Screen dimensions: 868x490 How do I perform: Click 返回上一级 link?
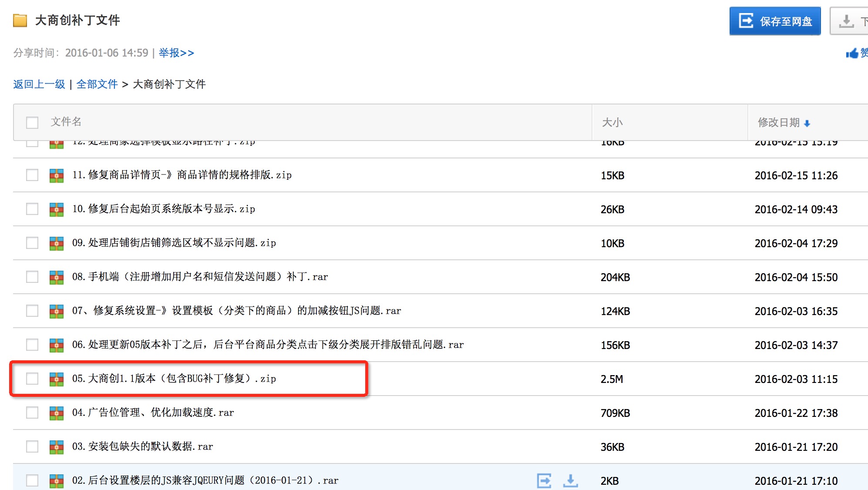click(x=39, y=84)
